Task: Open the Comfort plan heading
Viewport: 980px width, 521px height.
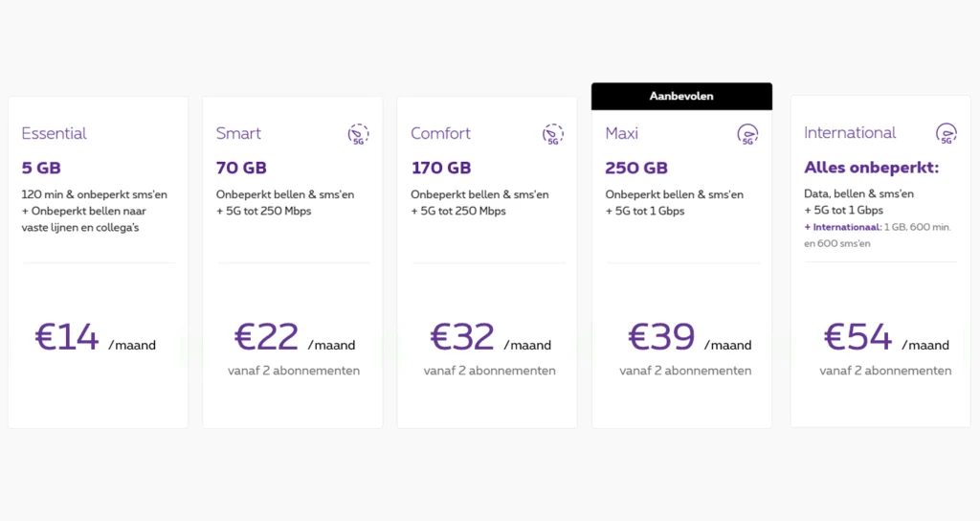Action: (441, 133)
